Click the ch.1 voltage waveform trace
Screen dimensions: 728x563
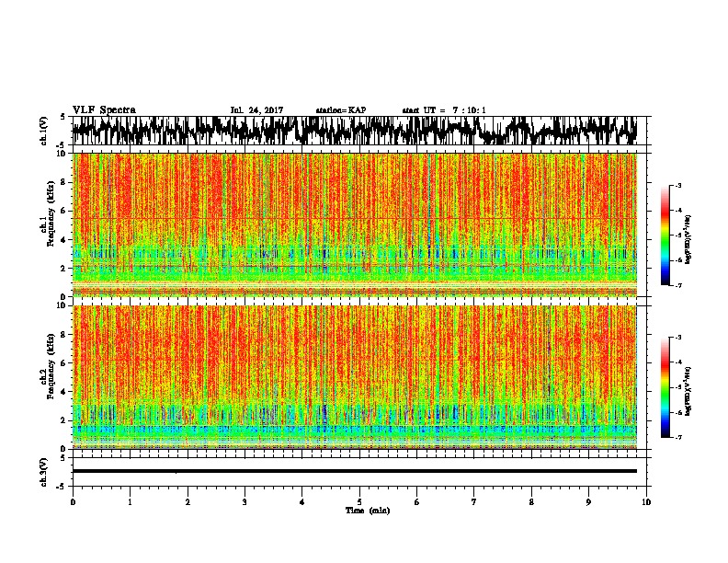[355, 131]
